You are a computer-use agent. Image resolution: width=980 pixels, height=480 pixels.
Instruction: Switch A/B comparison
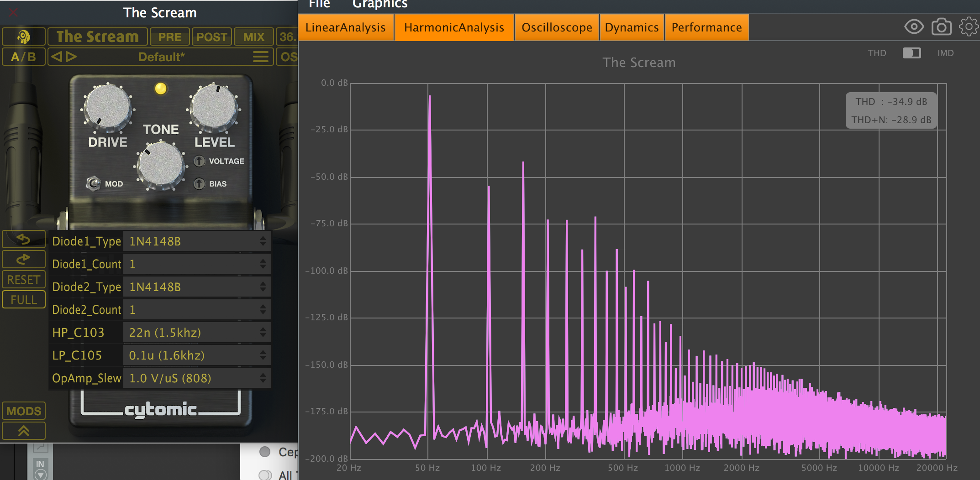click(24, 57)
